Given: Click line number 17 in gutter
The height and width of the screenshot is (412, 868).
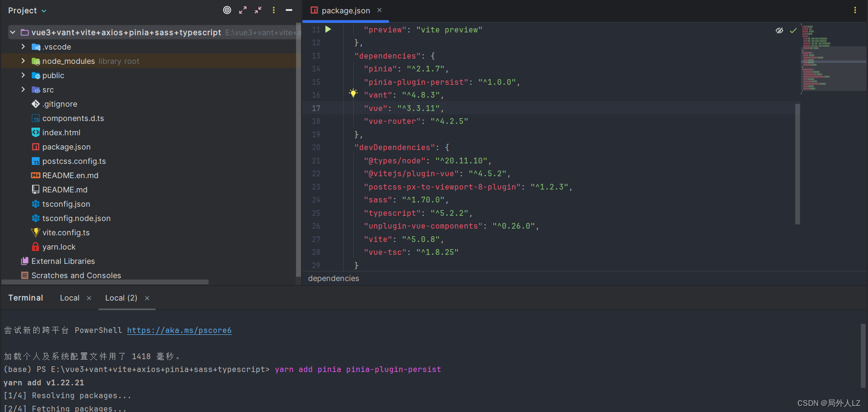Looking at the screenshot, I should click(x=316, y=108).
